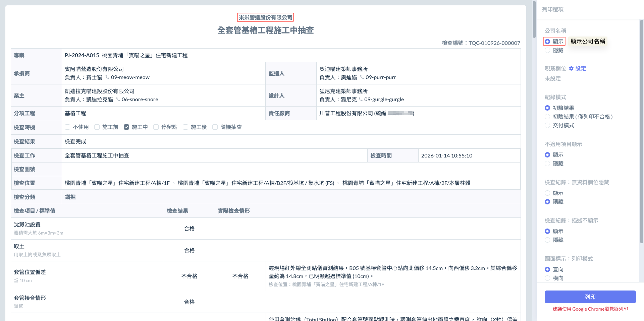Click the document preview vertical scrollbar

tap(534, 20)
